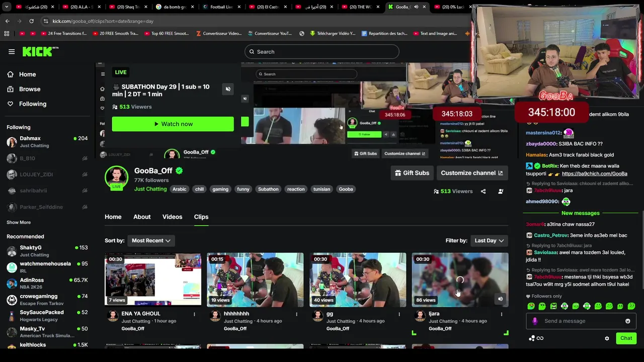This screenshot has height=362, width=644.
Task: Click the GooBa_Off verified badge
Action: pyautogui.click(x=179, y=171)
